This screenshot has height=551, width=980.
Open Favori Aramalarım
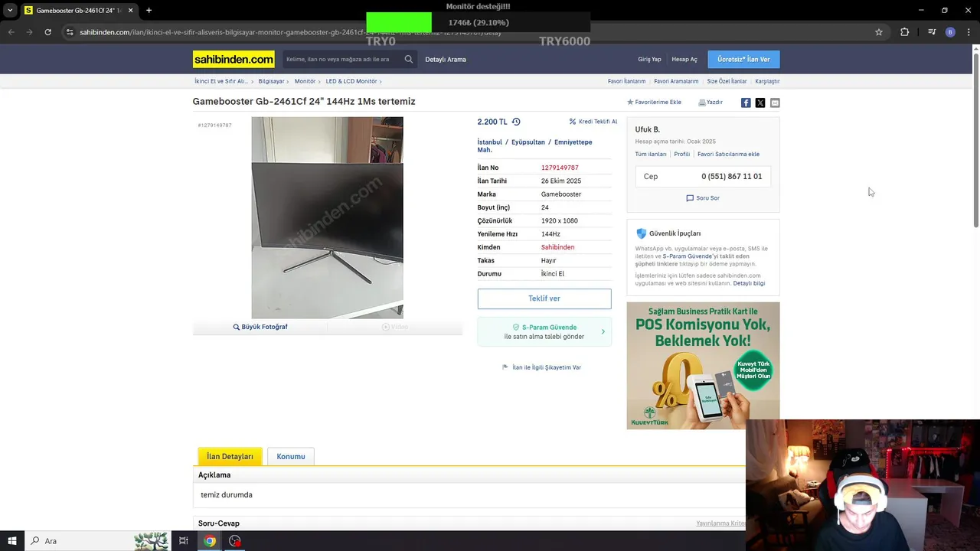tap(676, 81)
